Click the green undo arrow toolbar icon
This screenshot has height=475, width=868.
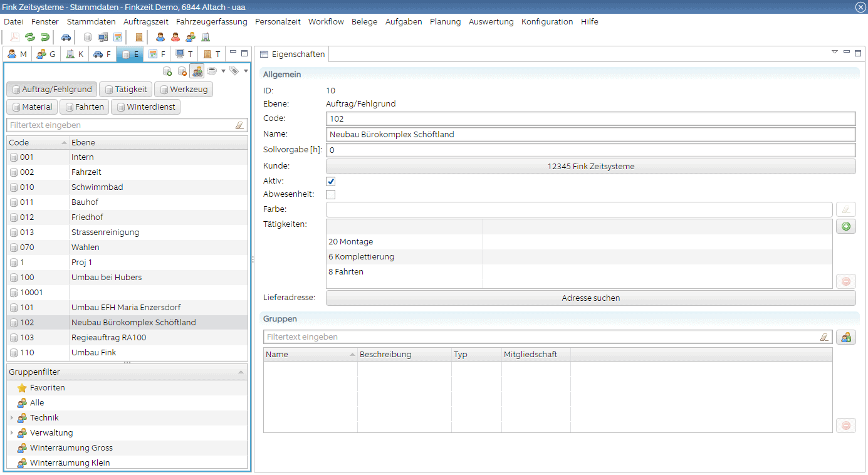(x=44, y=37)
